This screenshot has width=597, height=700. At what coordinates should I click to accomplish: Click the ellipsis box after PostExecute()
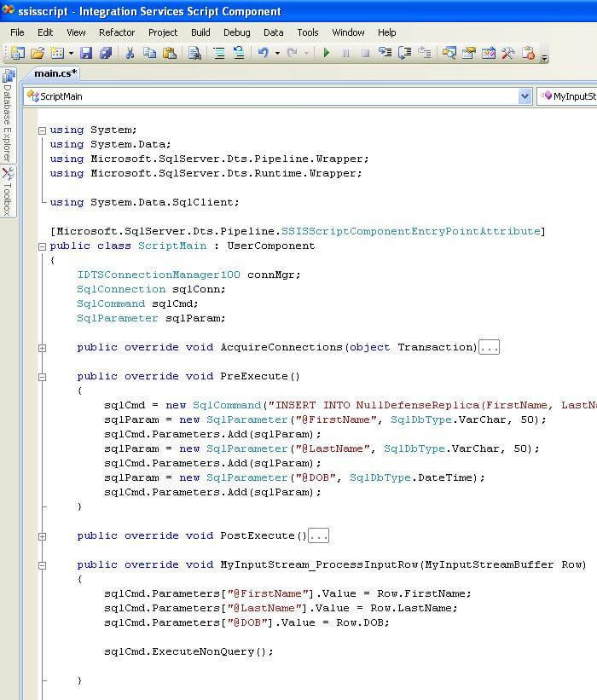tap(319, 535)
